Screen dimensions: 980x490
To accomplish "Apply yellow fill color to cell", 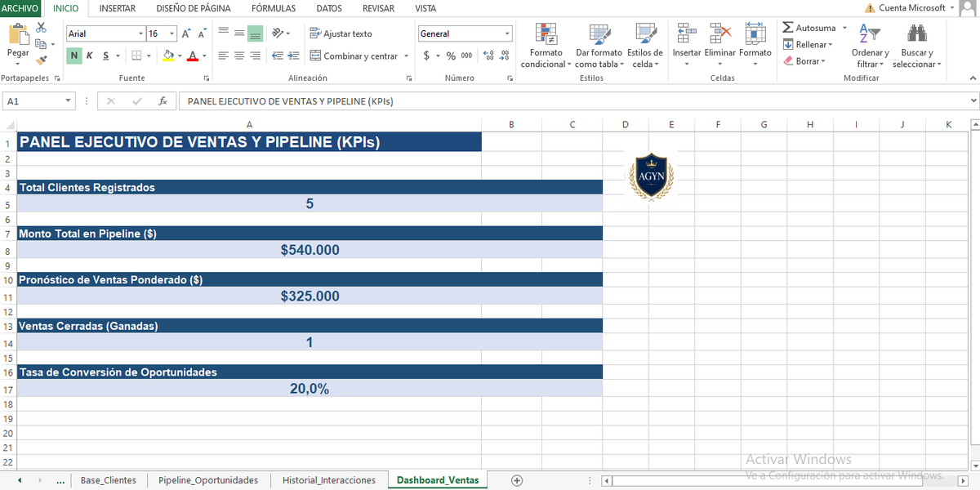I will [x=168, y=56].
